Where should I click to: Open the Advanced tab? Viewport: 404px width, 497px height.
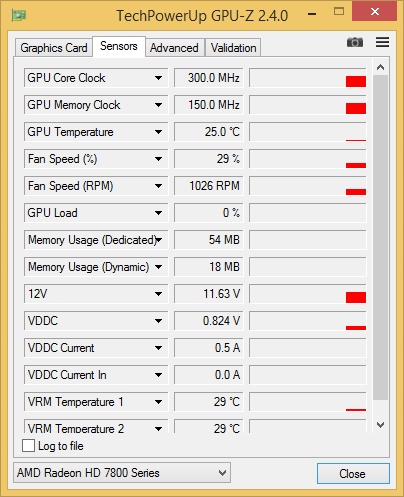tap(174, 48)
